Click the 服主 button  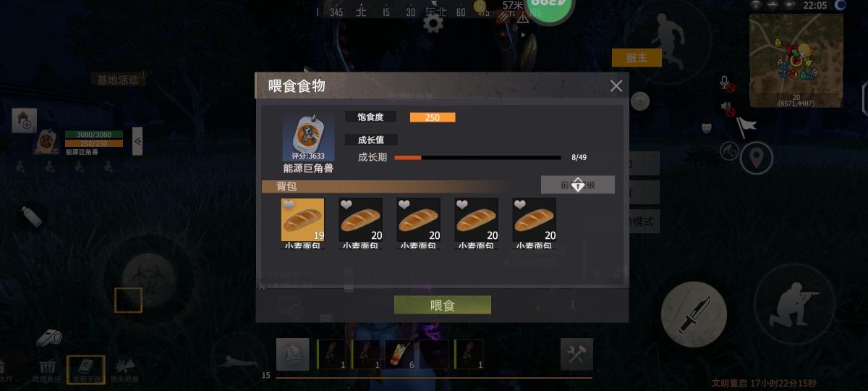637,58
